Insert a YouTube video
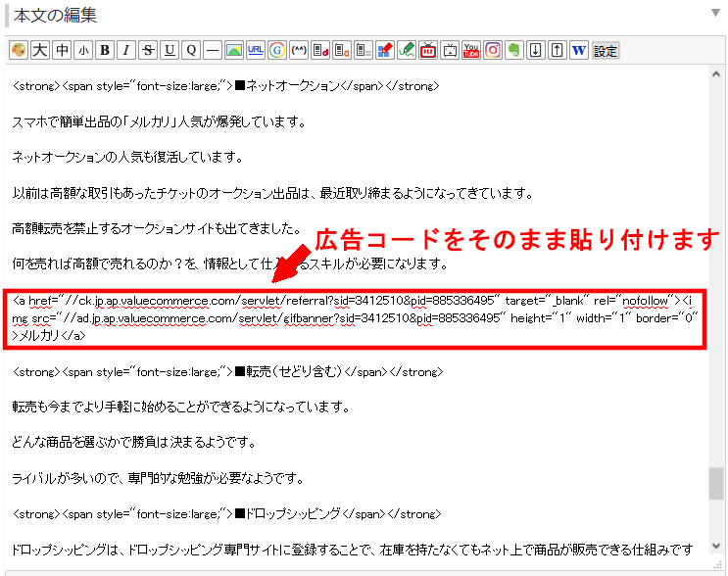728x576 pixels. [x=470, y=50]
